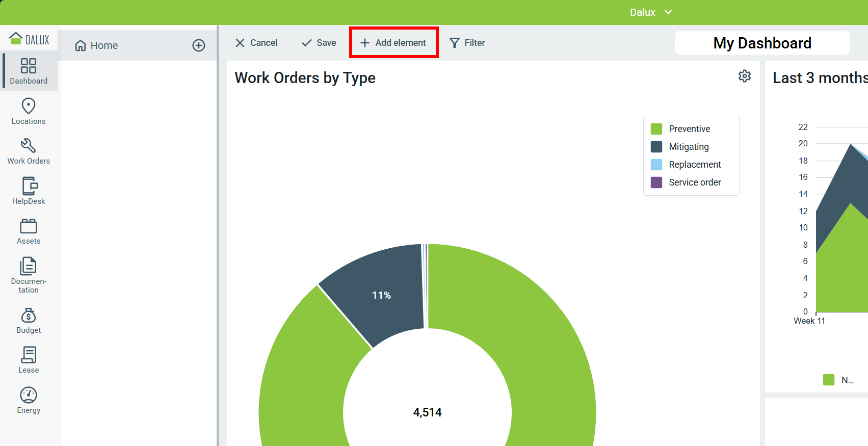868x446 pixels.
Task: Click the Replacement light blue legend swatch
Action: pos(656,165)
